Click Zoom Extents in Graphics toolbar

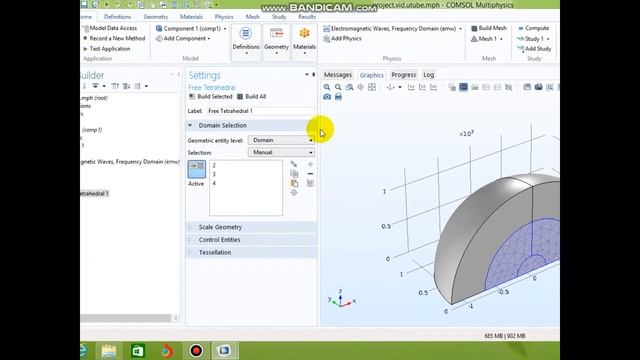tap(372, 87)
